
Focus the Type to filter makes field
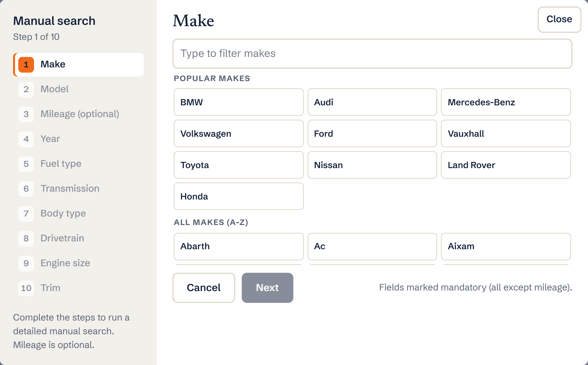(x=372, y=54)
